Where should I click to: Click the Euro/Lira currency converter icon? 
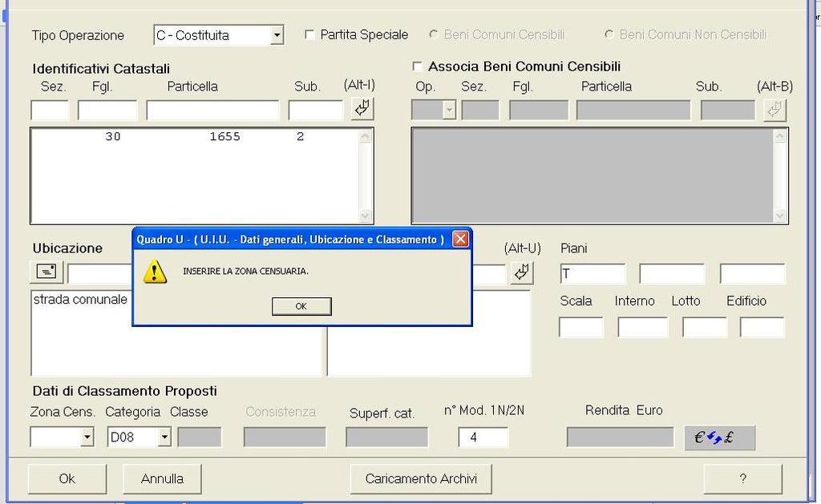719,437
